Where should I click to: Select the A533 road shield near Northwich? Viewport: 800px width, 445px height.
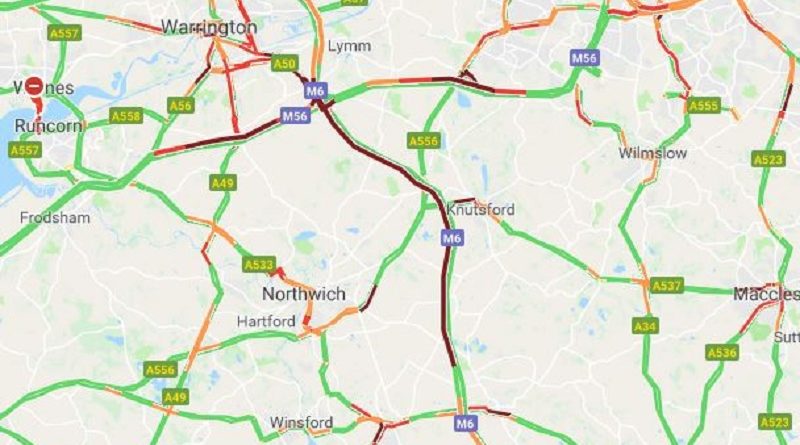point(259,264)
